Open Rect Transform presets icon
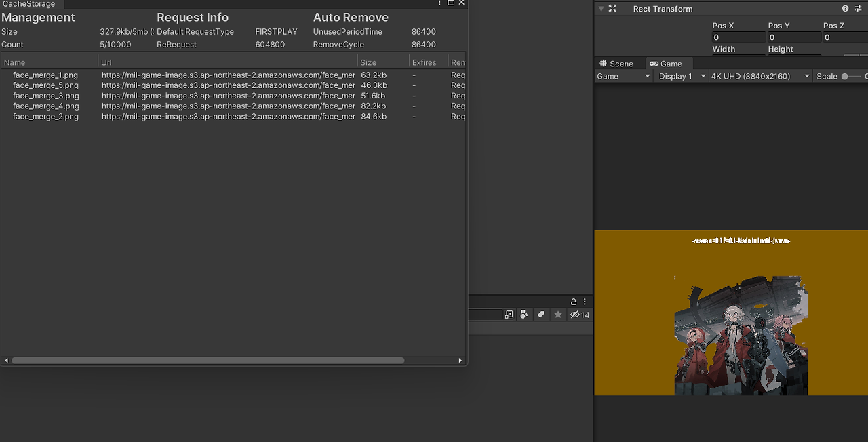868x442 pixels. point(858,9)
